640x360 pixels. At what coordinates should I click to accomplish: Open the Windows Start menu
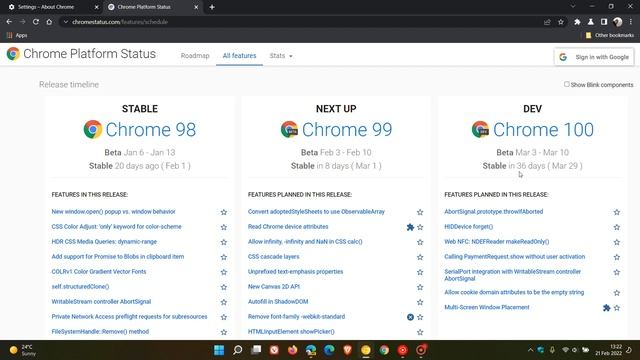click(219, 350)
